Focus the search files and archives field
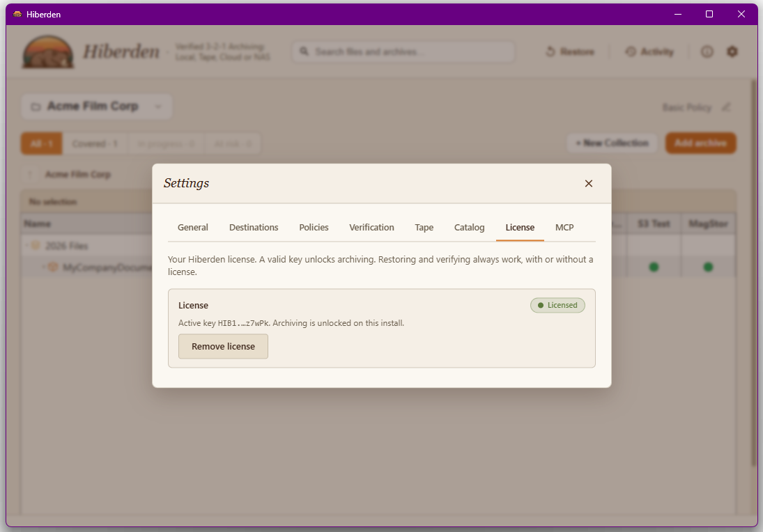Image resolution: width=763 pixels, height=532 pixels. tap(403, 52)
